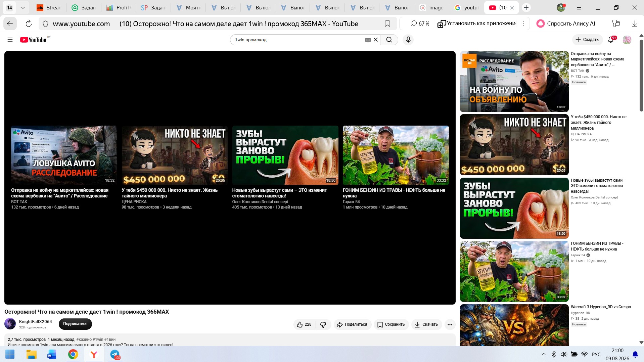Switch to the SoundCloud Stream tab
The image size is (644, 362).
click(49, 7)
